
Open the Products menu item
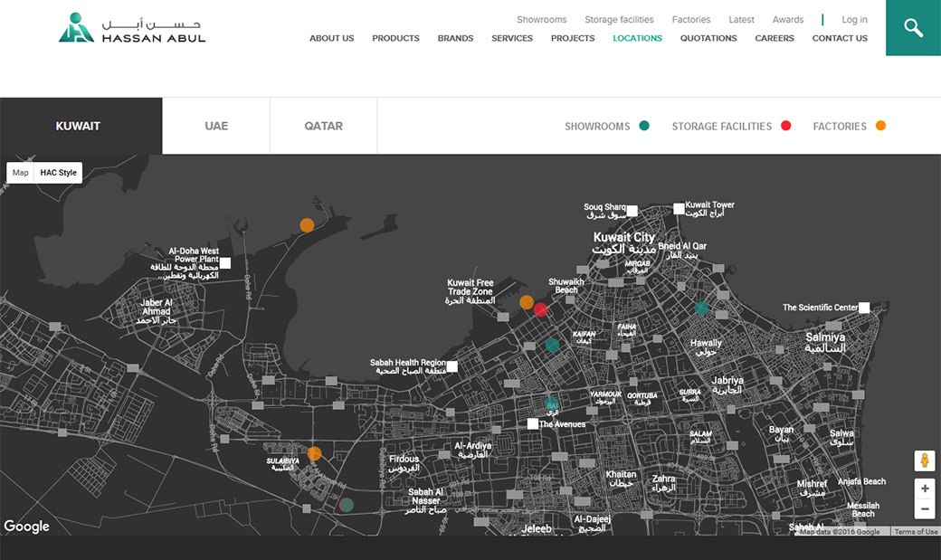point(395,38)
